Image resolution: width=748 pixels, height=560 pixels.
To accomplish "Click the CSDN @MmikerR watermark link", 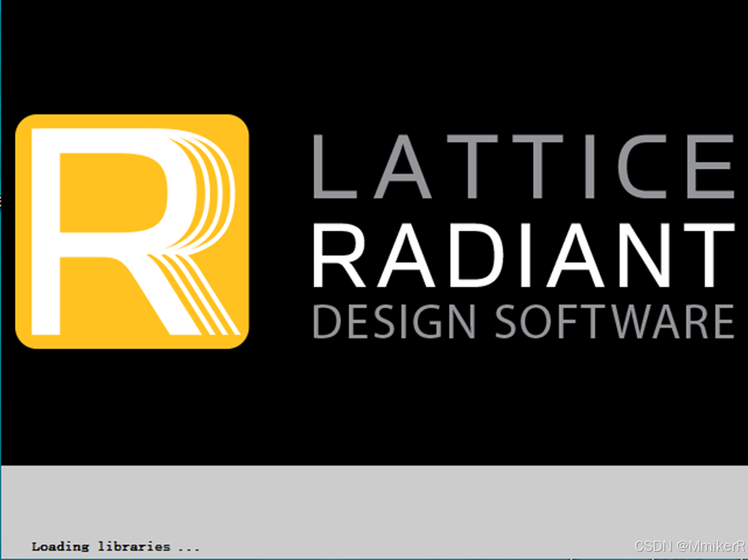I will (x=691, y=546).
